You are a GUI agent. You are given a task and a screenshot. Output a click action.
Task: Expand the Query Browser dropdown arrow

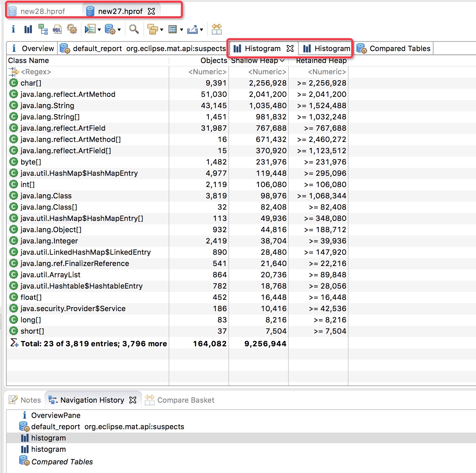coord(119,30)
